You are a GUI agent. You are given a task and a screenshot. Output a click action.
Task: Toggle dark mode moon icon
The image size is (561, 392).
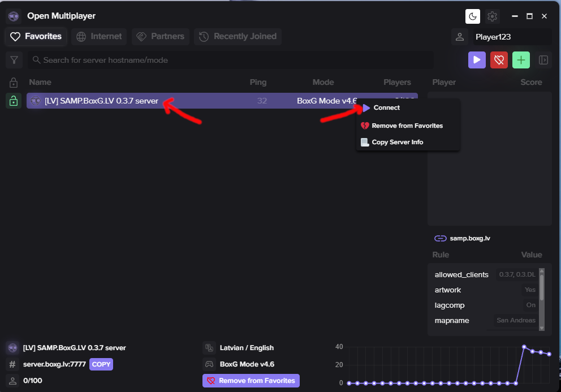472,16
